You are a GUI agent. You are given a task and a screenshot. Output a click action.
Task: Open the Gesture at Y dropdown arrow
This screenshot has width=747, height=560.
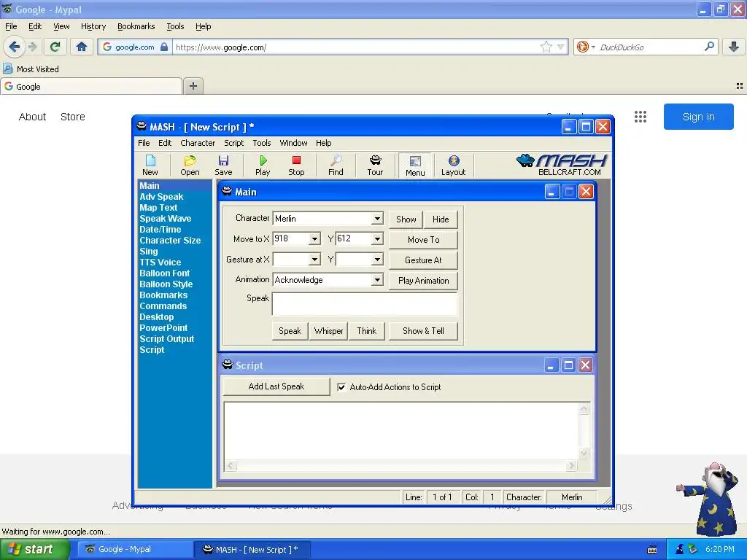377,260
